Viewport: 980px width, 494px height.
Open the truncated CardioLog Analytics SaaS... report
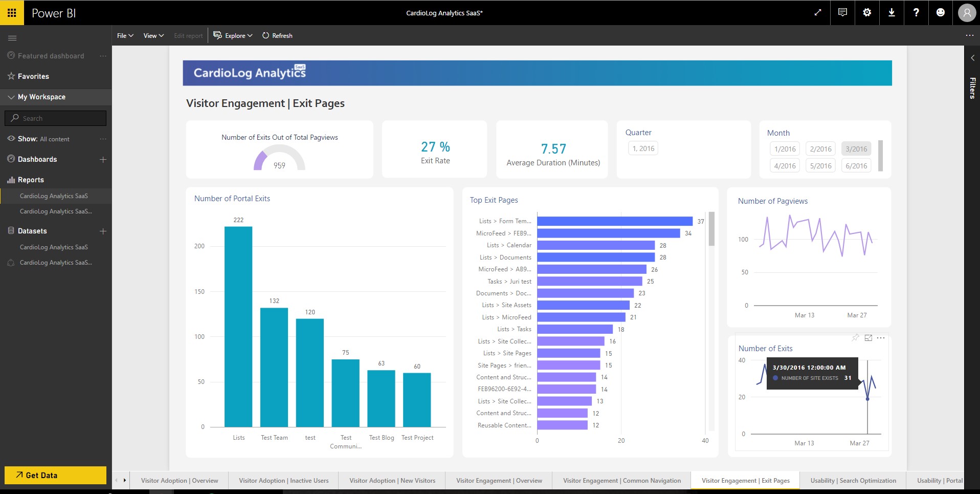tap(56, 211)
